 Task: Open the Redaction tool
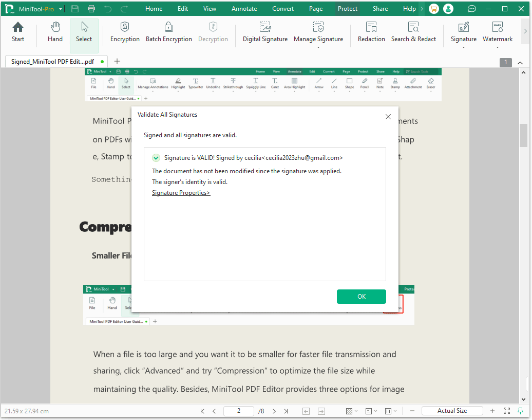point(371,33)
